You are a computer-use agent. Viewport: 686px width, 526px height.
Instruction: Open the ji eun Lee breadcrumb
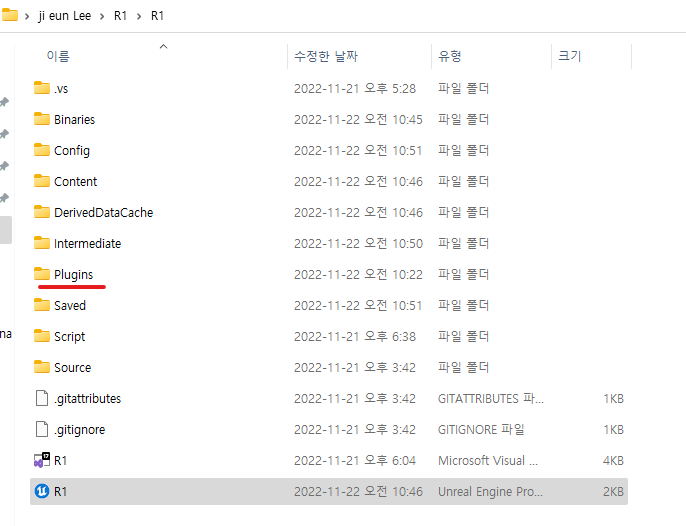65,16
